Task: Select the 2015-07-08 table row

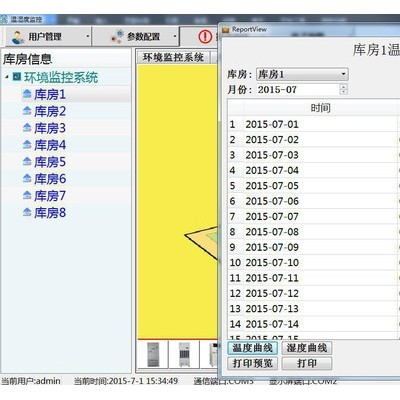Action: [x=313, y=232]
